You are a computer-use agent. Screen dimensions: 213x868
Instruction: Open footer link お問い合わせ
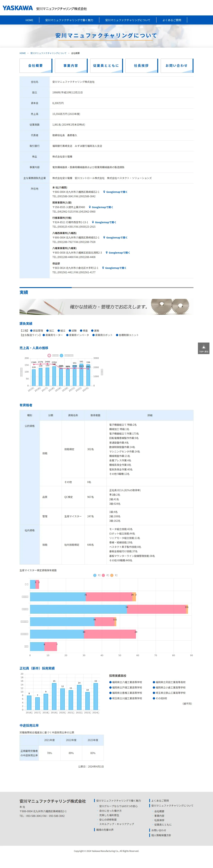click(159, 830)
